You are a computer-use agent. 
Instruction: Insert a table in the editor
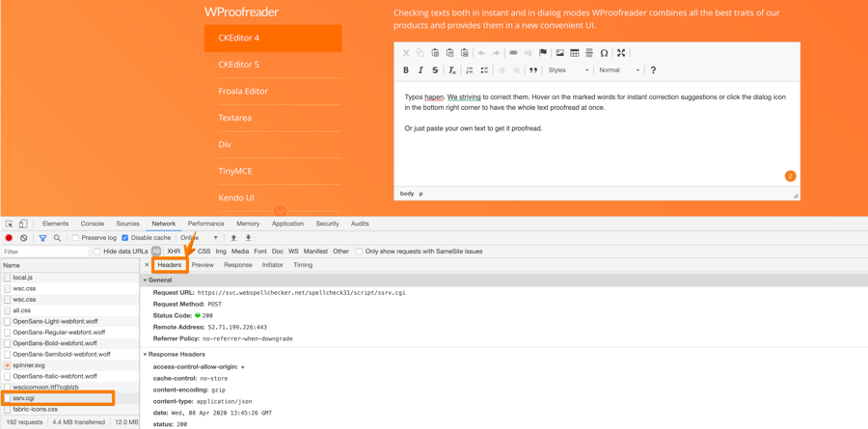[575, 53]
